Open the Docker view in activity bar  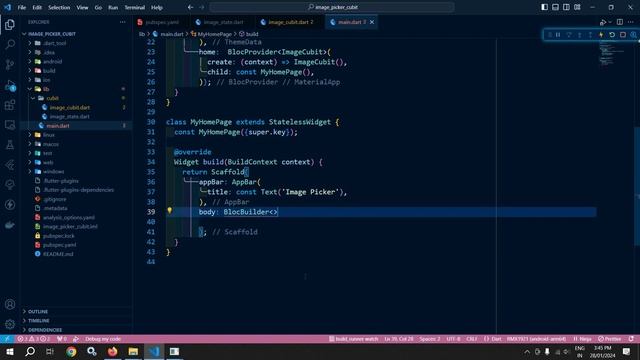tap(10, 224)
